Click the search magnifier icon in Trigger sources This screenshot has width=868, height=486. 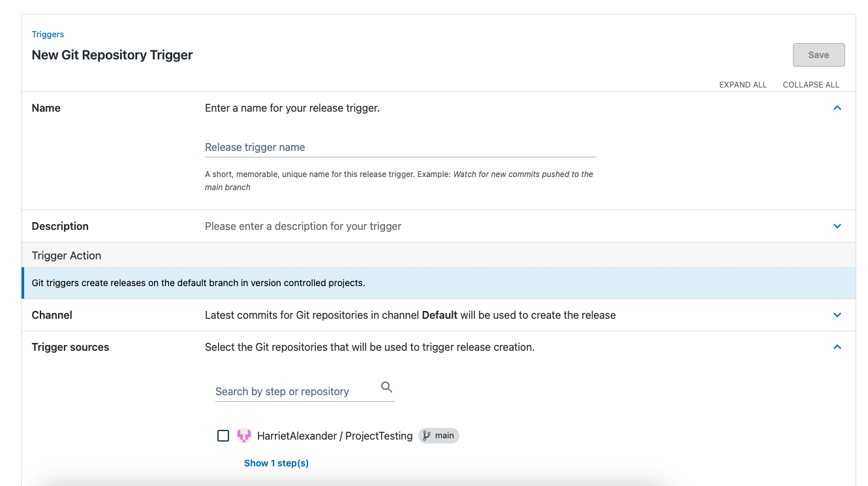click(x=386, y=387)
